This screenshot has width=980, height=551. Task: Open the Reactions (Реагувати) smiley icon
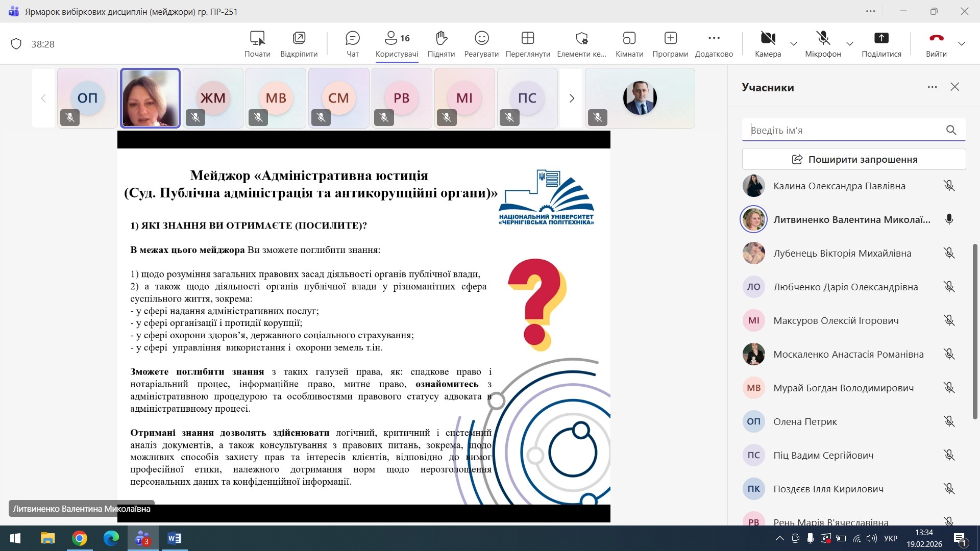pyautogui.click(x=481, y=39)
